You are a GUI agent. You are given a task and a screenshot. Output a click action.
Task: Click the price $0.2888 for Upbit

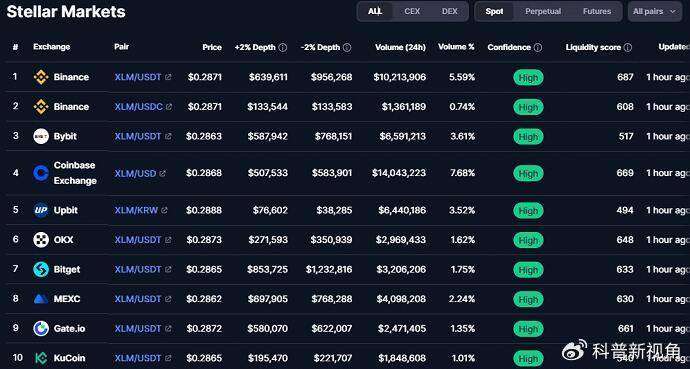204,210
